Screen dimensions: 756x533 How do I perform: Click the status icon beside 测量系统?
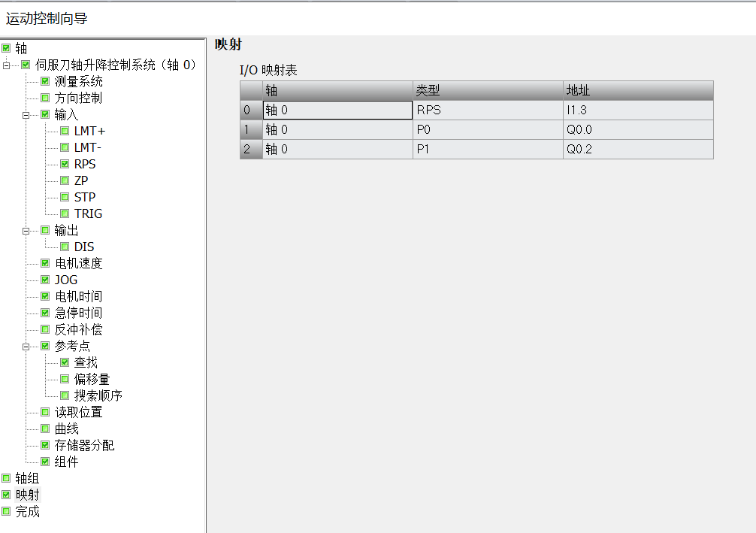[x=45, y=81]
